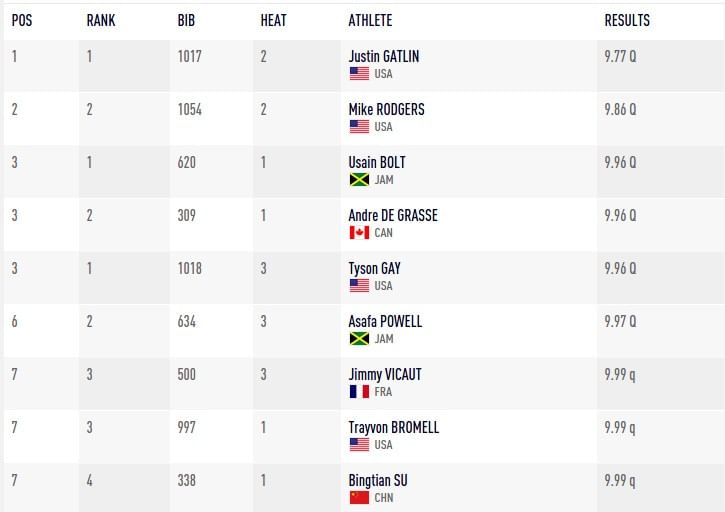Click the USA flag under Tyson Gay

point(359,286)
